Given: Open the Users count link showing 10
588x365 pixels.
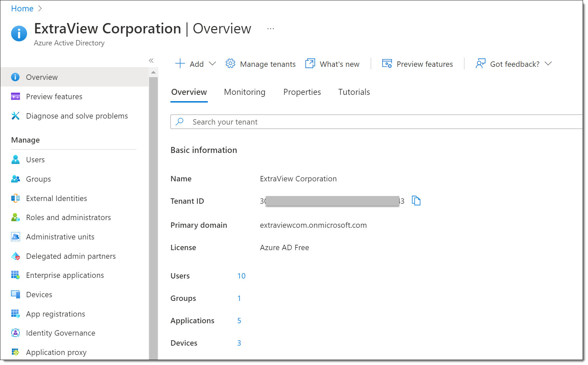Looking at the screenshot, I should pos(241,276).
